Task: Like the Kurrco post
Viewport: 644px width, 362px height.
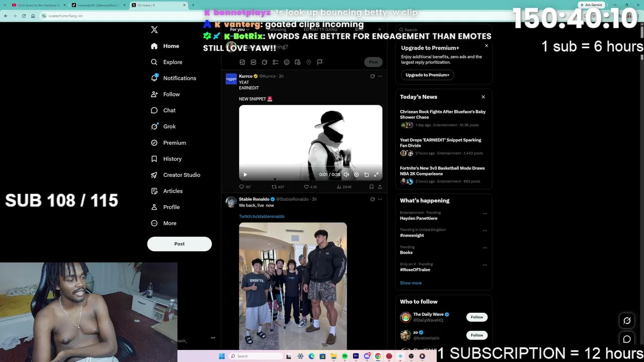Action: 310,187
